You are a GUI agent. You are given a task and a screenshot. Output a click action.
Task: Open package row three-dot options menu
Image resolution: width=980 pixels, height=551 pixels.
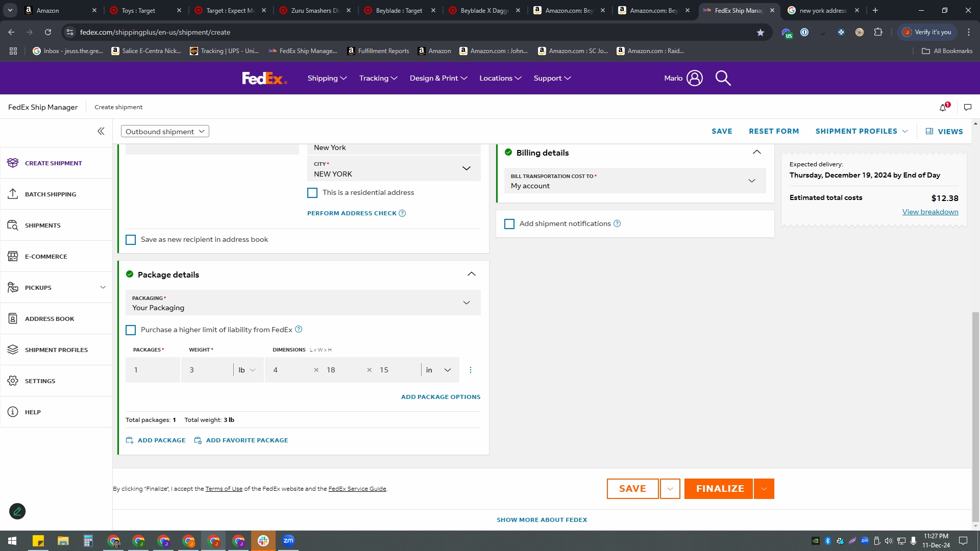(x=471, y=370)
